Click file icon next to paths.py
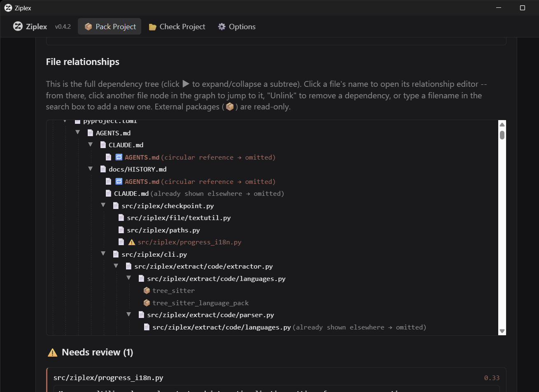The image size is (539, 392). tap(121, 230)
